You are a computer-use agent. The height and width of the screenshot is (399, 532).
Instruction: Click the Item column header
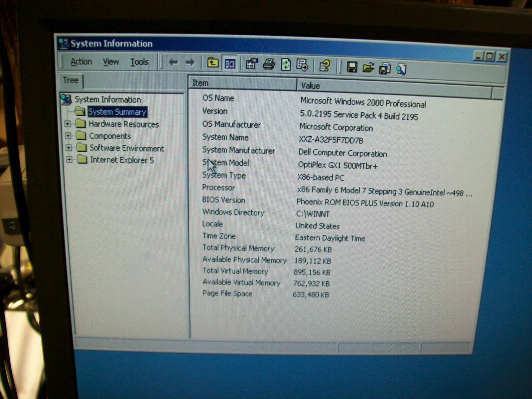click(x=243, y=83)
